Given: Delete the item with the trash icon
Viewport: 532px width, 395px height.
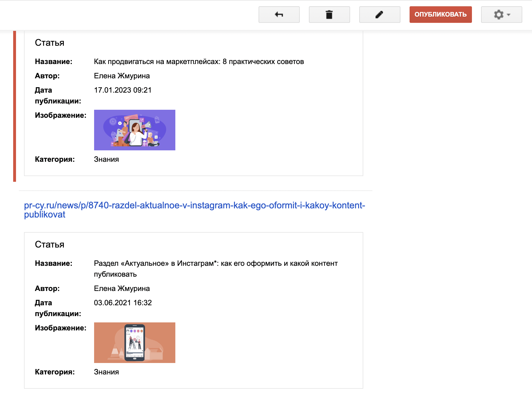Looking at the screenshot, I should [329, 15].
